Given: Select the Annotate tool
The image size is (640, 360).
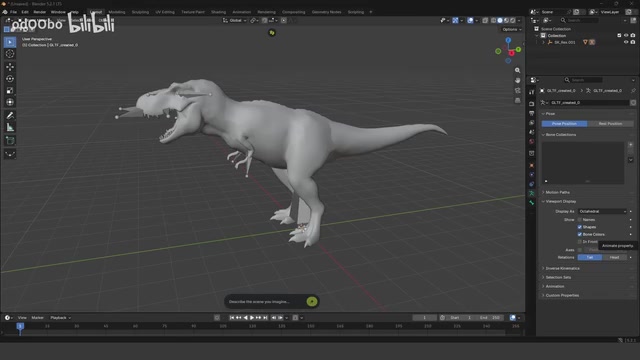Looking at the screenshot, I should point(10,116).
